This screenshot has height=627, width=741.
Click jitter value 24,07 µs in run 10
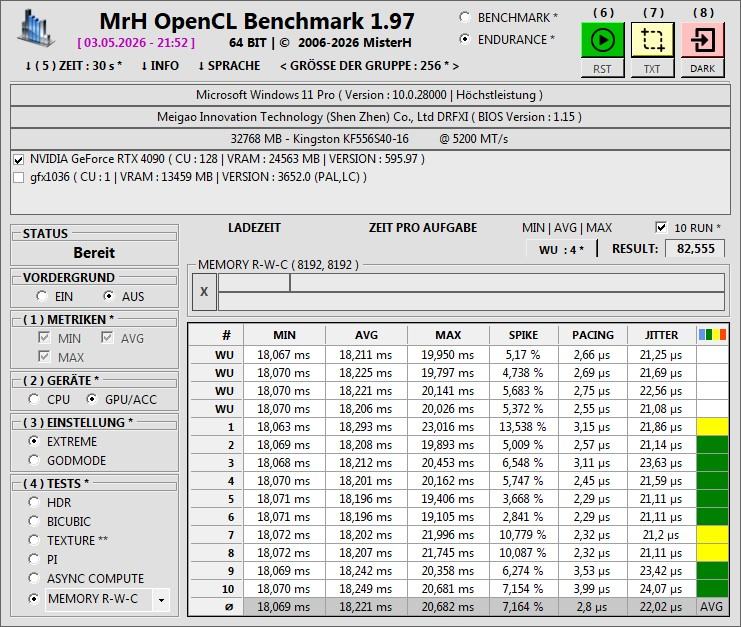(661, 589)
